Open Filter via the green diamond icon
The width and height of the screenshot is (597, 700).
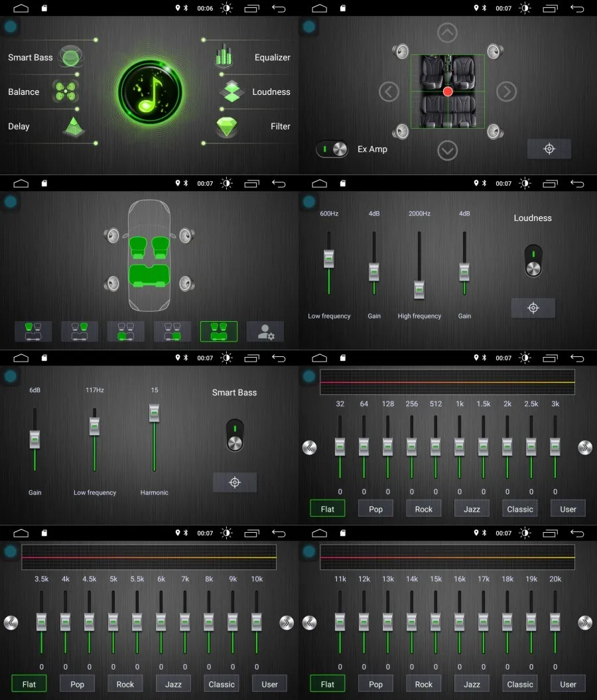pos(227,126)
